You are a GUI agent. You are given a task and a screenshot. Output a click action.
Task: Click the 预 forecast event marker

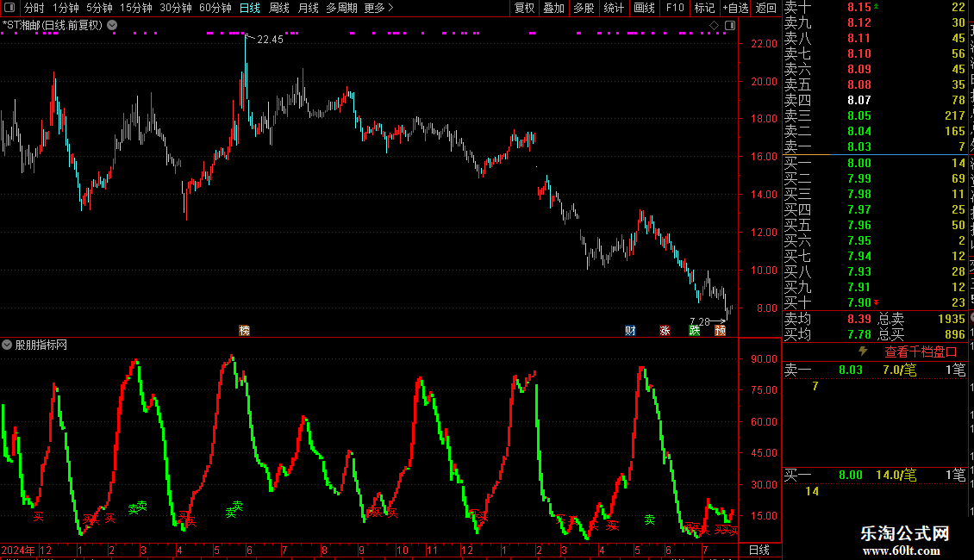(720, 330)
